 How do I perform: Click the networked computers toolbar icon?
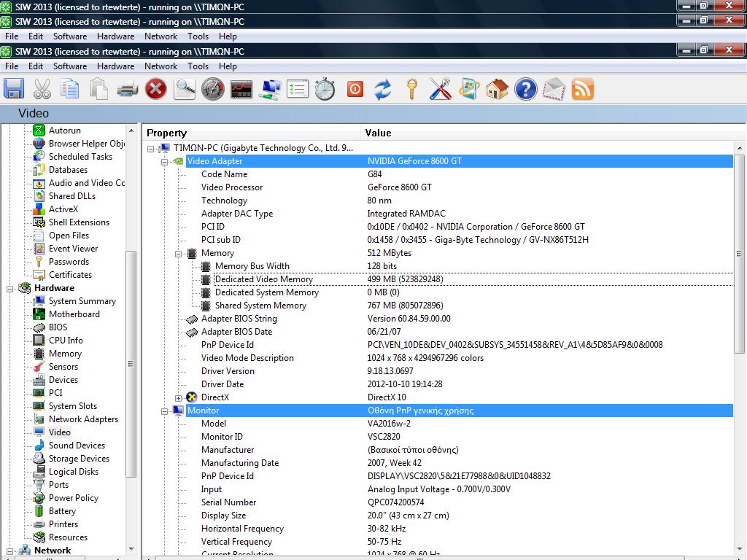pyautogui.click(x=270, y=89)
